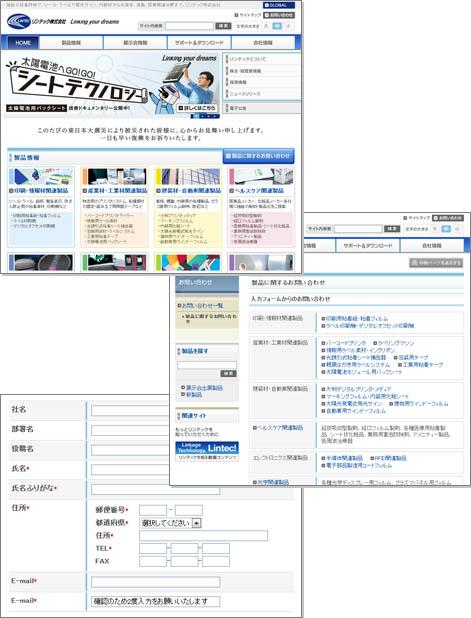Open the 電子部品製造用コートフィルム link
This screenshot has width=471, height=618.
click(x=357, y=465)
